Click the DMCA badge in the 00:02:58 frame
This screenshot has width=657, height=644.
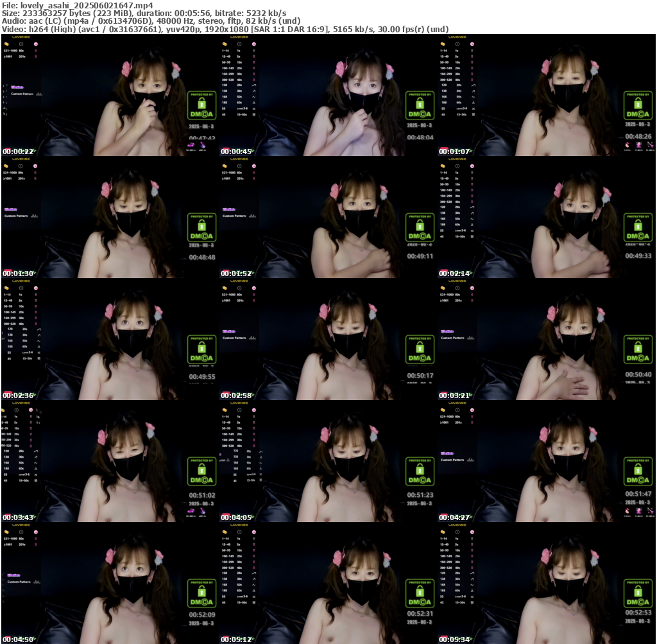click(x=420, y=349)
